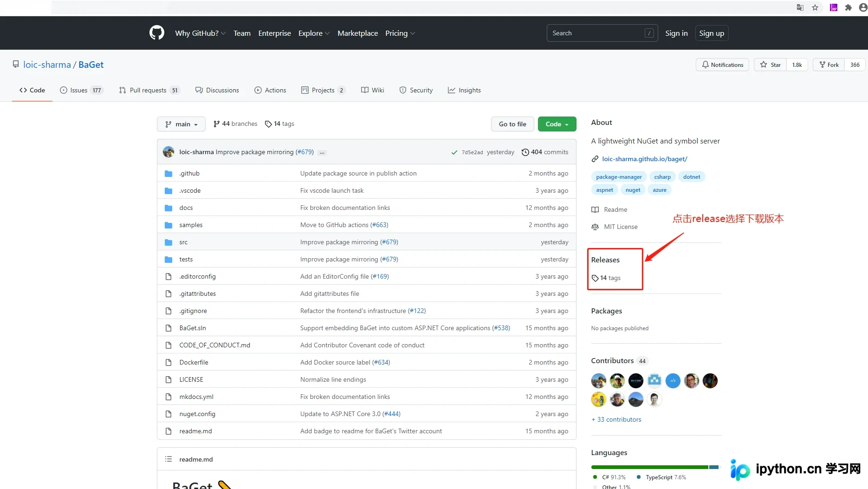Click the homepage link chain icon
868x489 pixels.
595,159
